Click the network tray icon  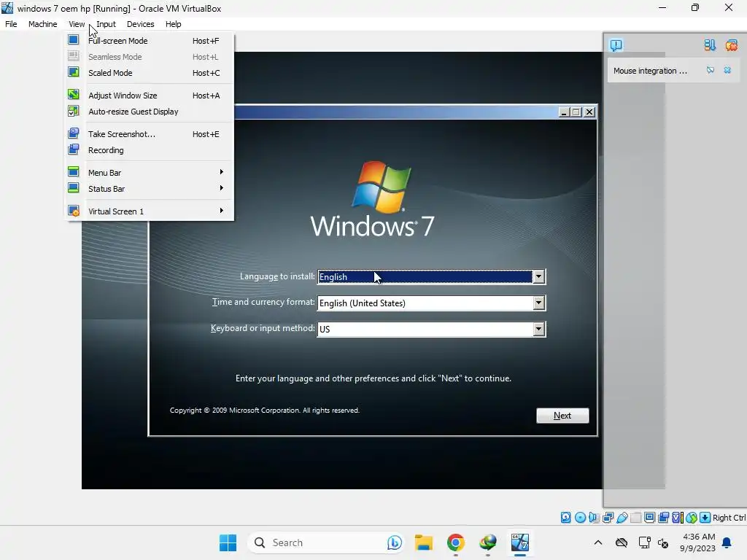click(644, 542)
